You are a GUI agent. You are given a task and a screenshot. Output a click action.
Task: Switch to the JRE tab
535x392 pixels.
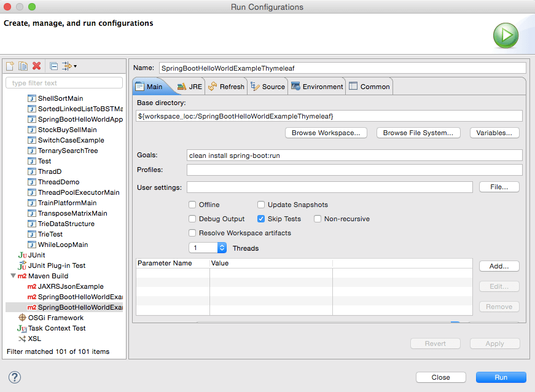coord(190,87)
